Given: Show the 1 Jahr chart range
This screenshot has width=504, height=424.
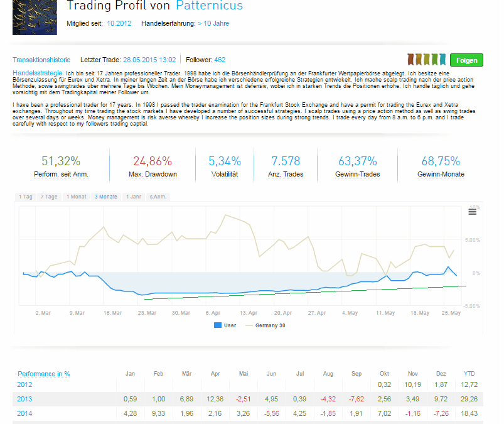Looking at the screenshot, I should click(133, 197).
